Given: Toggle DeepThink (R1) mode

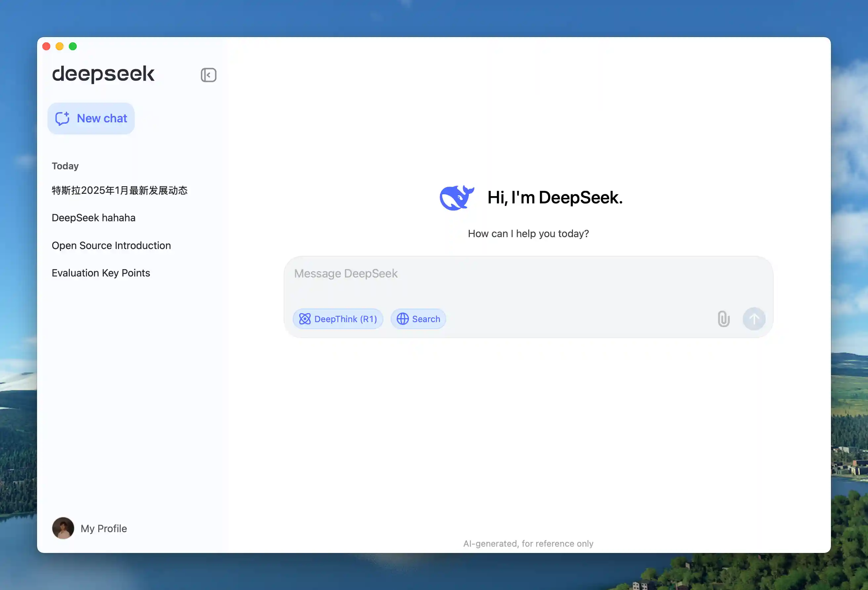Looking at the screenshot, I should (338, 319).
